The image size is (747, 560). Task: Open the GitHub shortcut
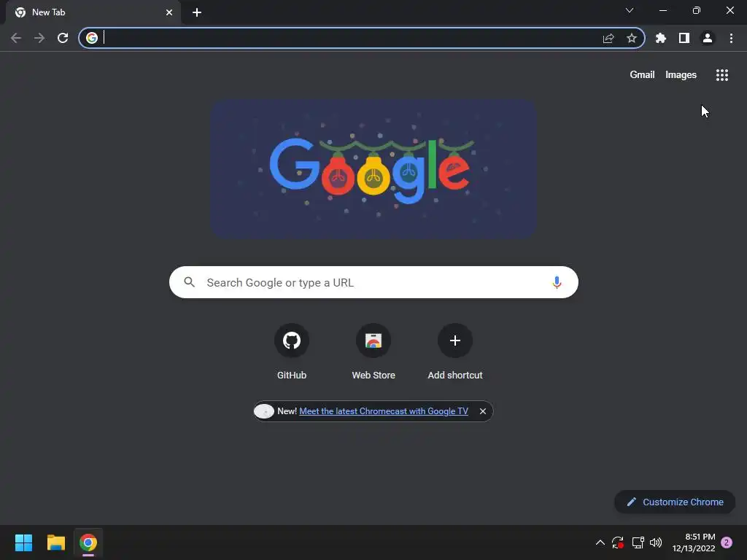(x=292, y=352)
